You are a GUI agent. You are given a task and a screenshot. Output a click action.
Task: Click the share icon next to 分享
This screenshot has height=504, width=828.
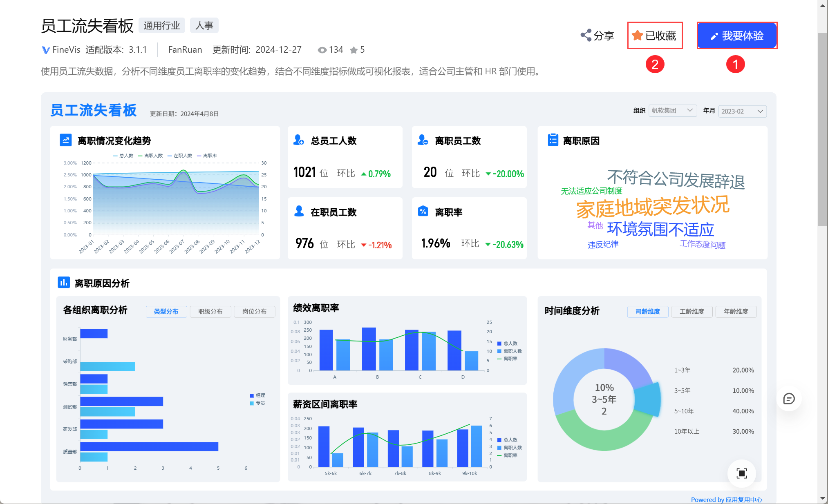point(586,36)
